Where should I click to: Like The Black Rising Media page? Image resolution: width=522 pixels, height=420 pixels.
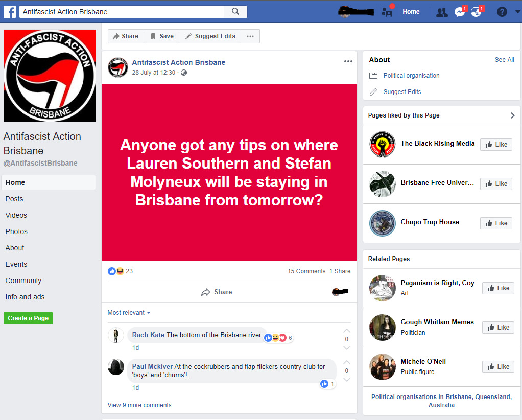click(x=496, y=145)
